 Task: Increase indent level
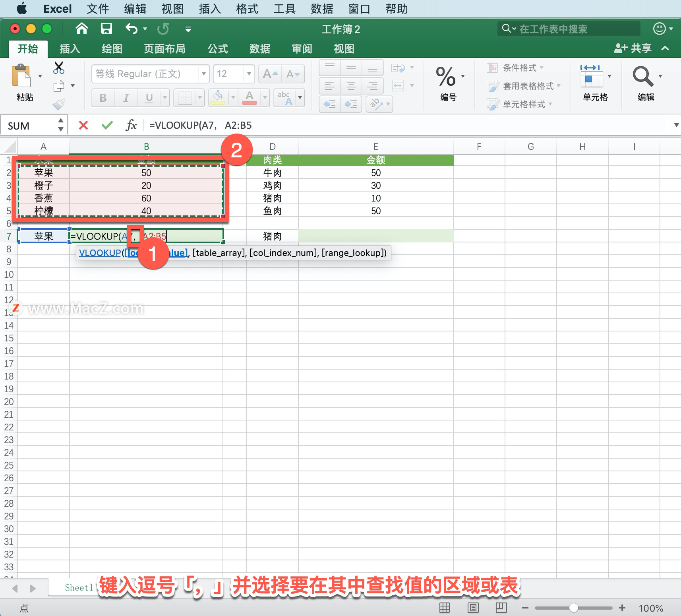[351, 104]
